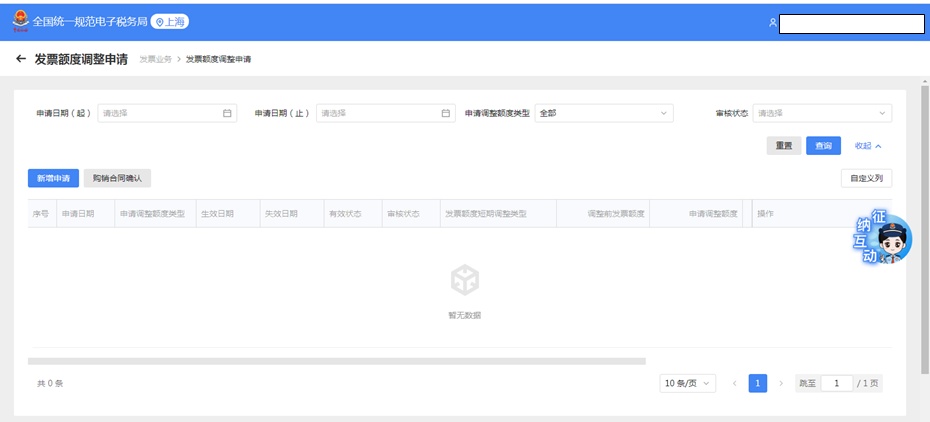The image size is (930, 422).
Task: Go to previous page arrow in pagination
Action: coord(735,383)
